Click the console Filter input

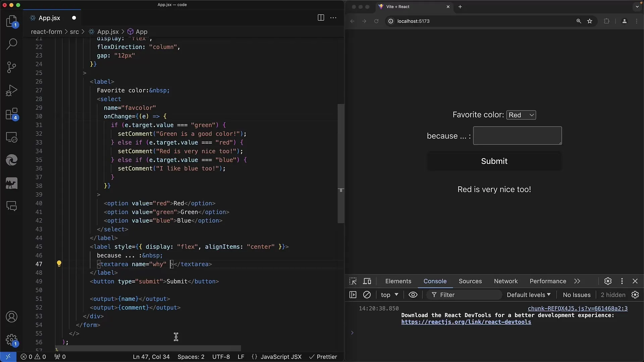(464, 295)
